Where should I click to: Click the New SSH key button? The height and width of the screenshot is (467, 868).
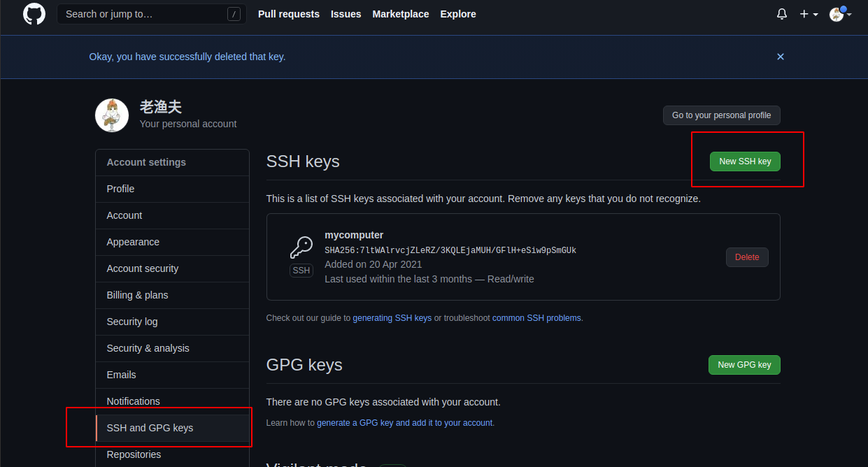click(x=745, y=161)
